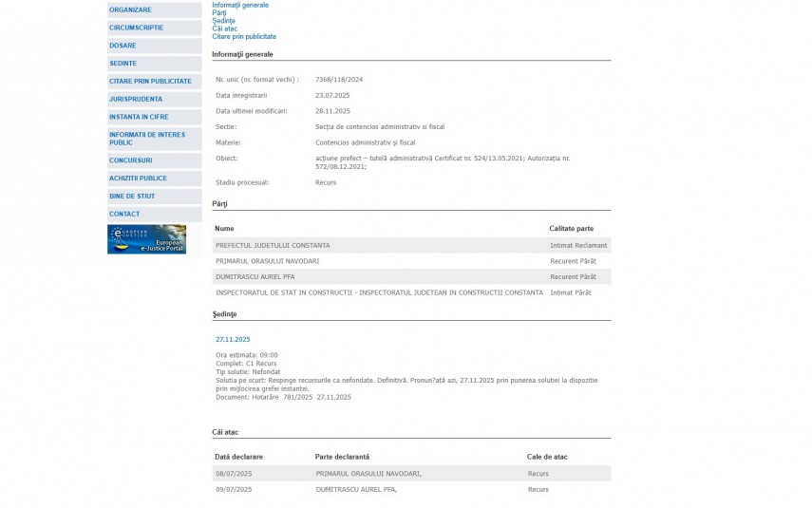Viewport: 812px width, 508px height.
Task: Open the 27.11.2025 hearing date link
Action: [x=233, y=339]
